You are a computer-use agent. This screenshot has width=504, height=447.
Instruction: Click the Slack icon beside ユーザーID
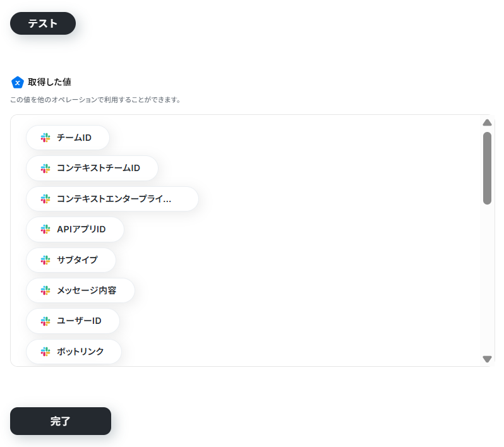point(45,321)
